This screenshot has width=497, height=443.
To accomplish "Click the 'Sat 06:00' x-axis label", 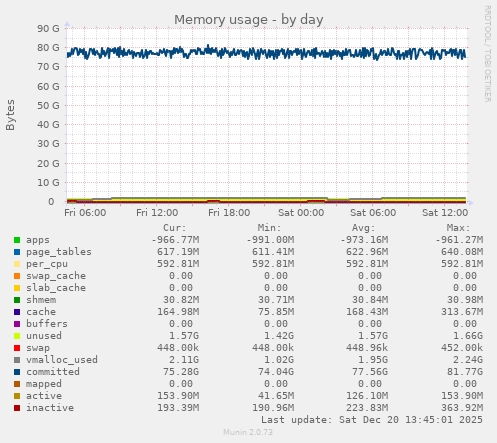I will [373, 213].
